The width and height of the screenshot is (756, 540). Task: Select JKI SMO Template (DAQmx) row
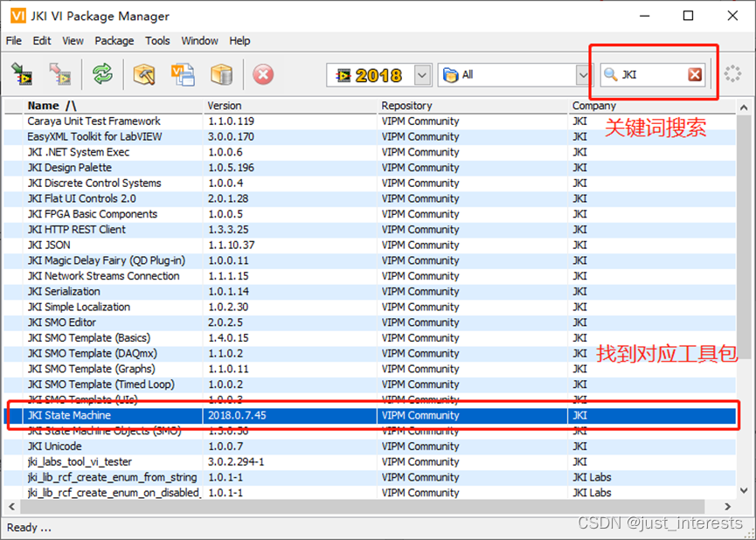tap(370, 353)
